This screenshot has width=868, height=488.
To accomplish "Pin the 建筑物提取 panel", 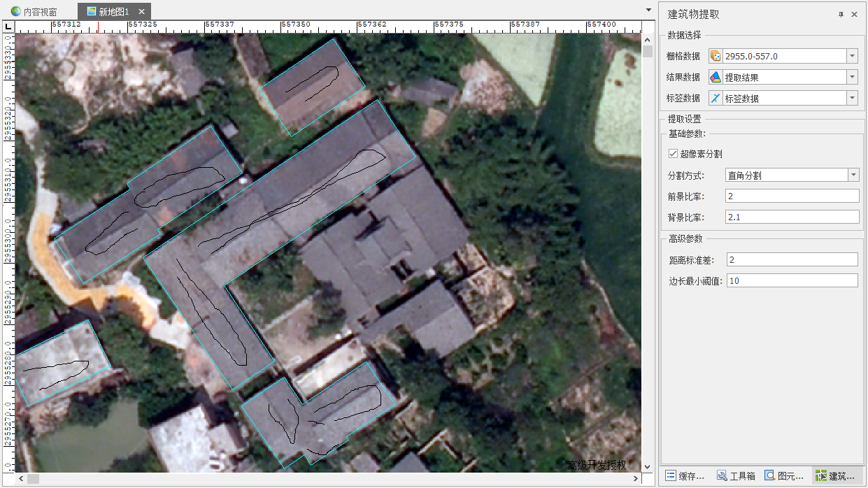I will [x=841, y=15].
